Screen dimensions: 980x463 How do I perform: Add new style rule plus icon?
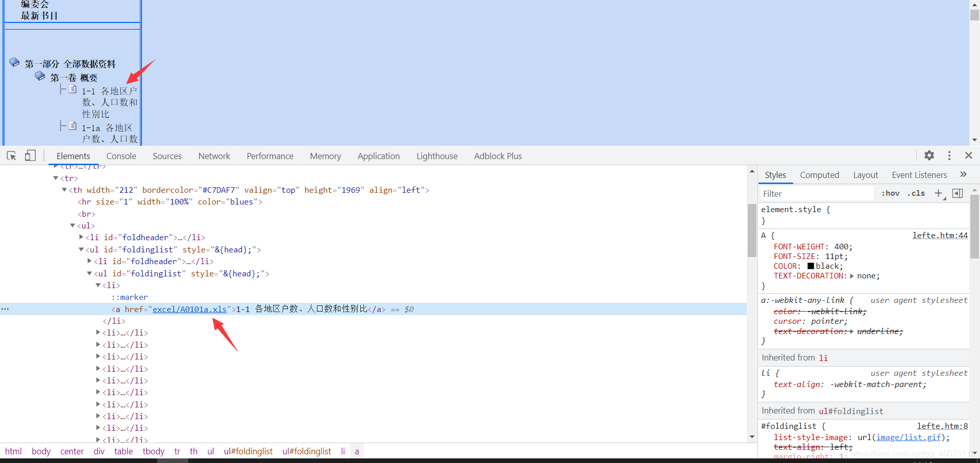(939, 193)
